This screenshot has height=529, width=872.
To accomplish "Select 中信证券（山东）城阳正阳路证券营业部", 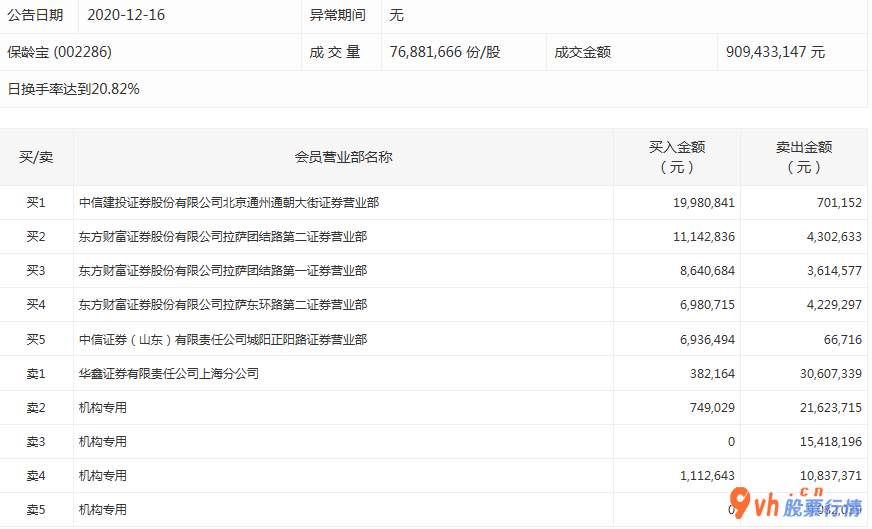I will tap(222, 339).
